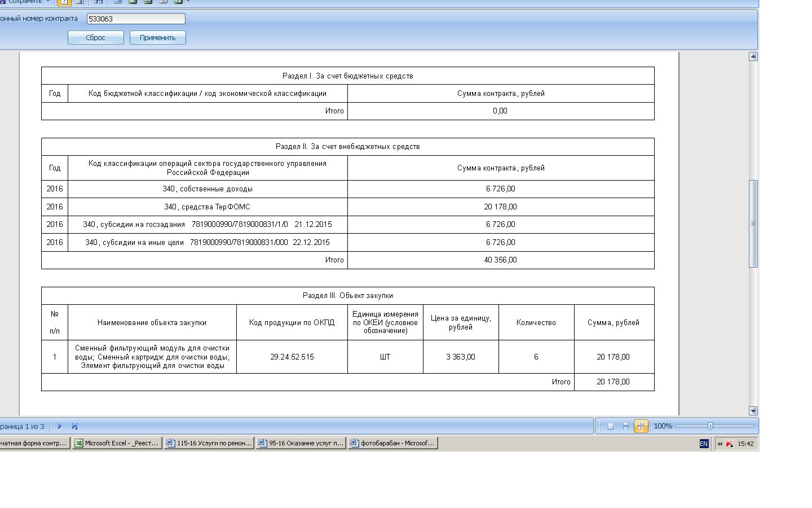The width and height of the screenshot is (812, 508).
Task: Select cell 340, собственные доходы
Action: tap(208, 189)
